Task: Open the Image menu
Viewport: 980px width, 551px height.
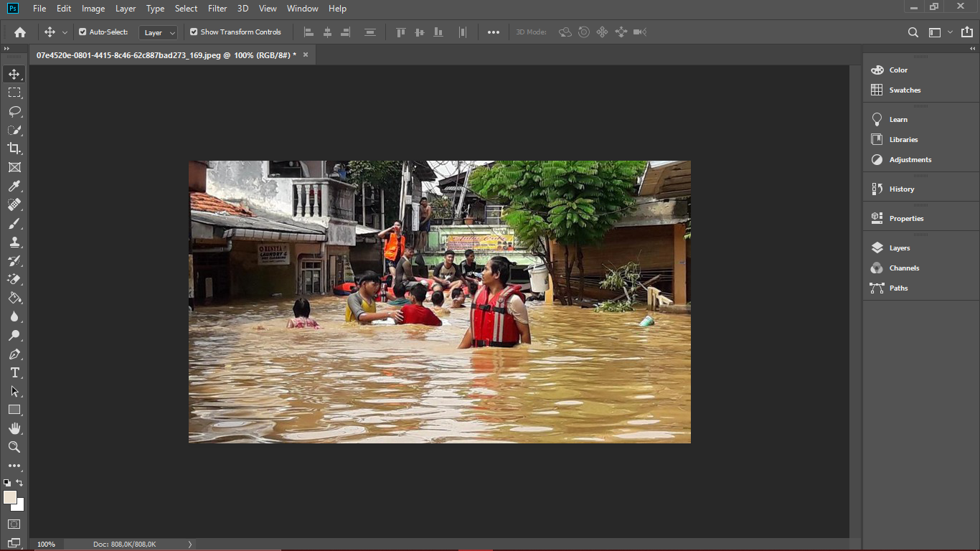Action: (93, 9)
